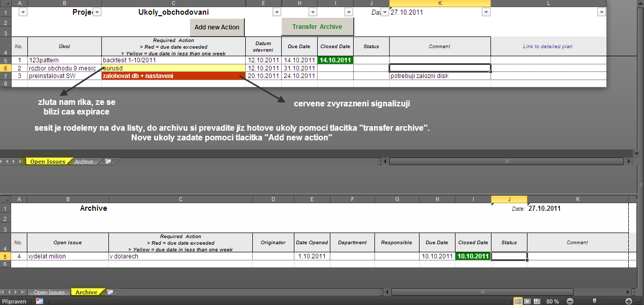Click the Transfer Archive button

[317, 27]
